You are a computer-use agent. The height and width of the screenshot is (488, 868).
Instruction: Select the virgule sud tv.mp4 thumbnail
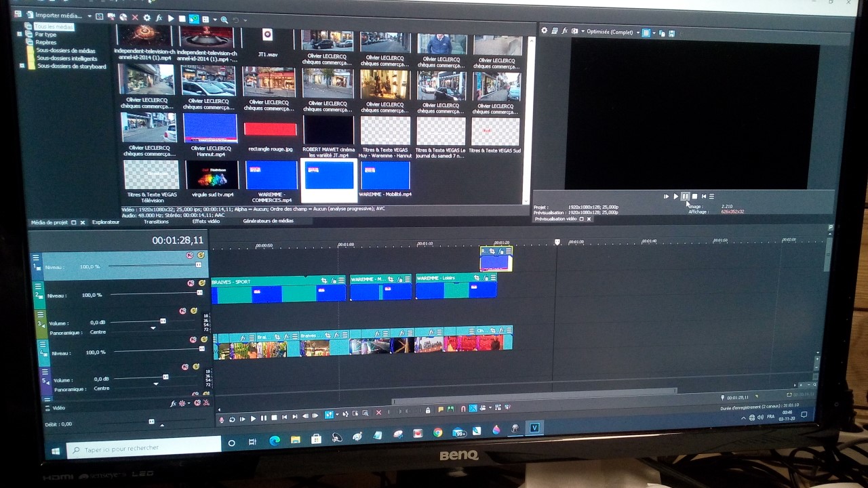pyautogui.click(x=212, y=175)
